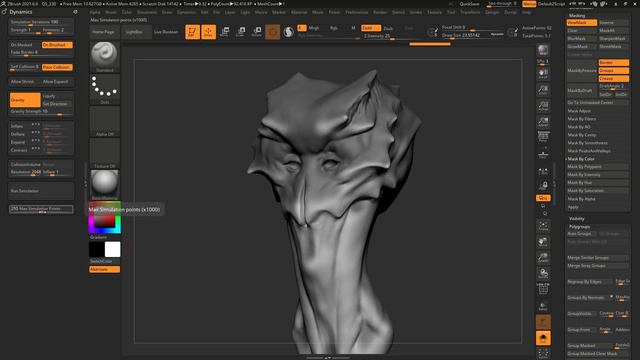Screen dimensions: 640x360
Task: Click the QuickSave button
Action: [469, 4]
